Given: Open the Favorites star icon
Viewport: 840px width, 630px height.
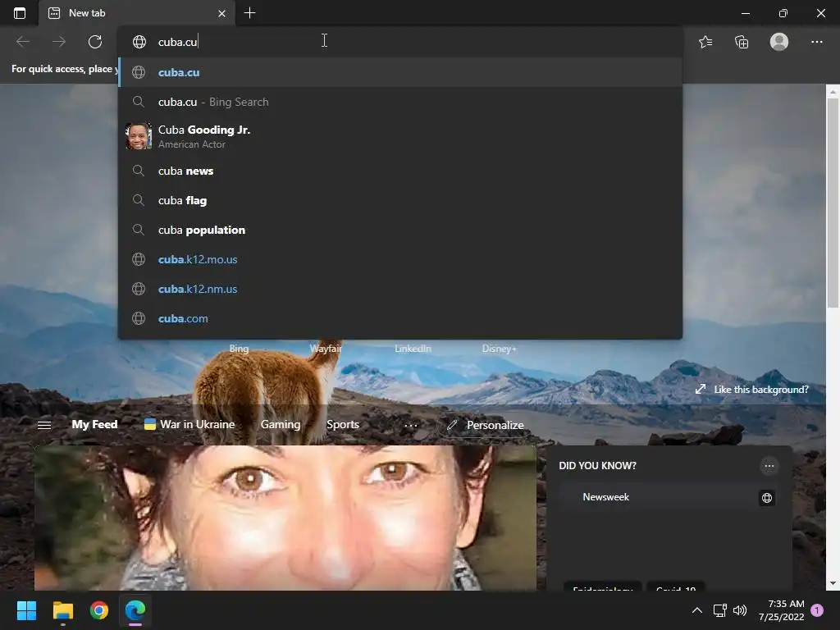Looking at the screenshot, I should pyautogui.click(x=705, y=42).
